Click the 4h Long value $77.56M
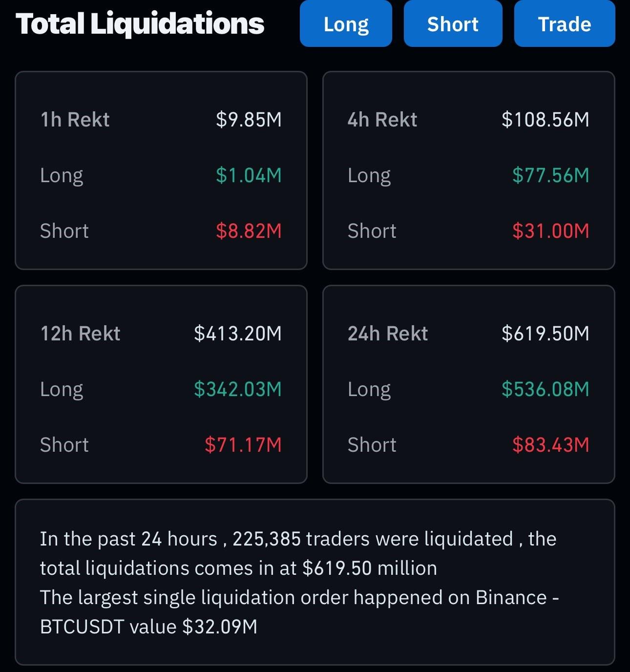The height and width of the screenshot is (672, 630). pyautogui.click(x=551, y=175)
